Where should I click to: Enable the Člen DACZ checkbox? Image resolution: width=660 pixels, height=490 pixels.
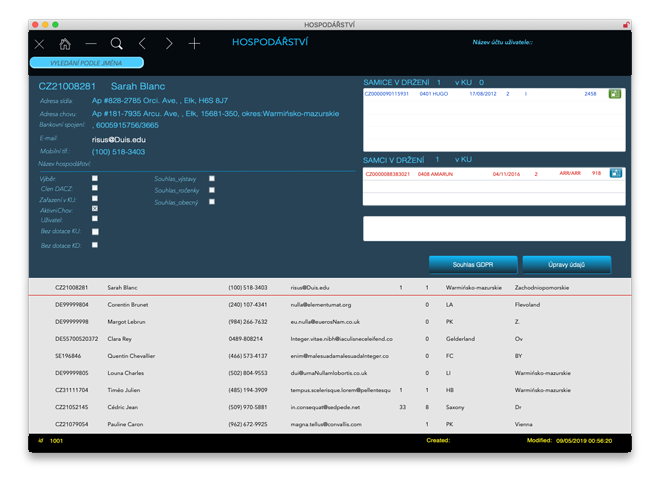coord(95,188)
